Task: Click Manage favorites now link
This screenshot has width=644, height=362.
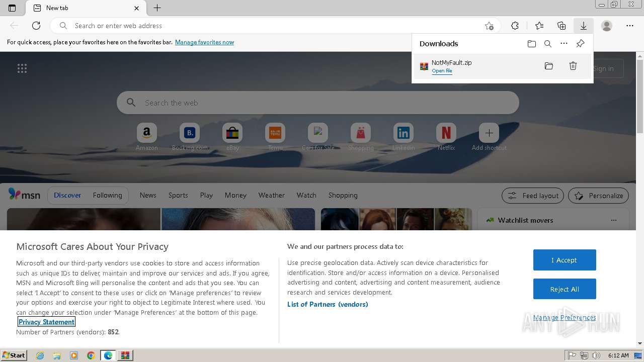Action: (x=204, y=42)
